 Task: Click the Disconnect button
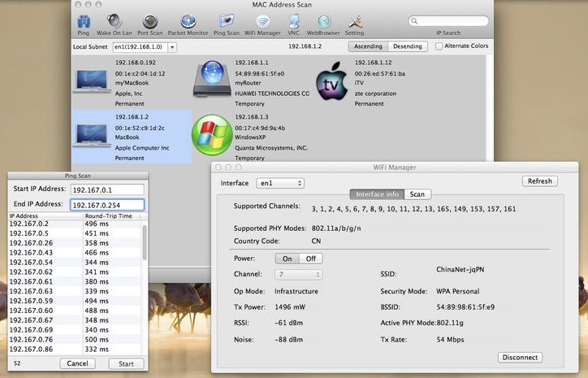520,358
